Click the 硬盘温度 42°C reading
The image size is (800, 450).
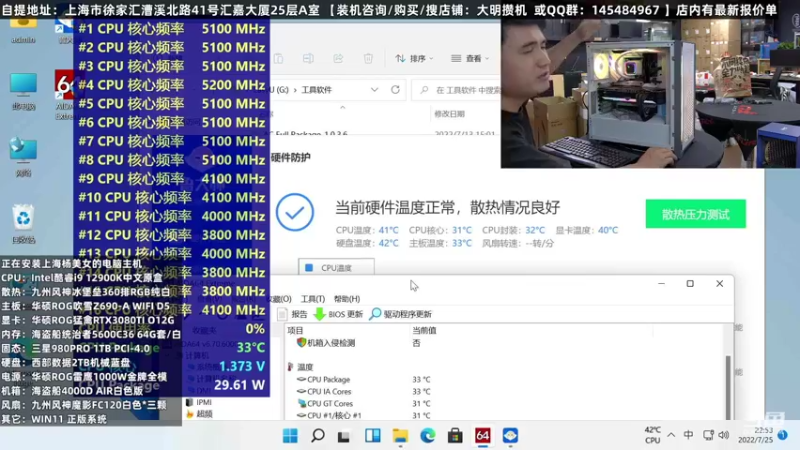[367, 243]
